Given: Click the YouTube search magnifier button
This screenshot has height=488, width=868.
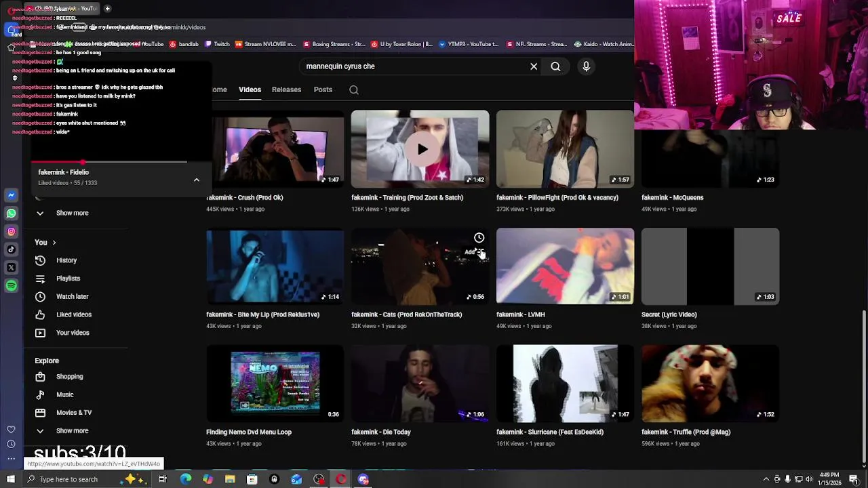Looking at the screenshot, I should 555,66.
